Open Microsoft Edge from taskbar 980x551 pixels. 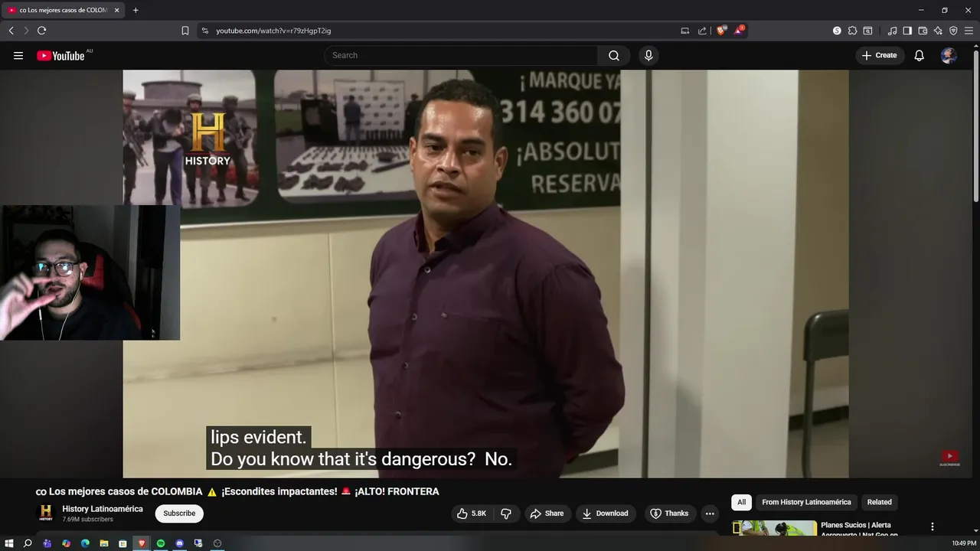click(x=85, y=543)
